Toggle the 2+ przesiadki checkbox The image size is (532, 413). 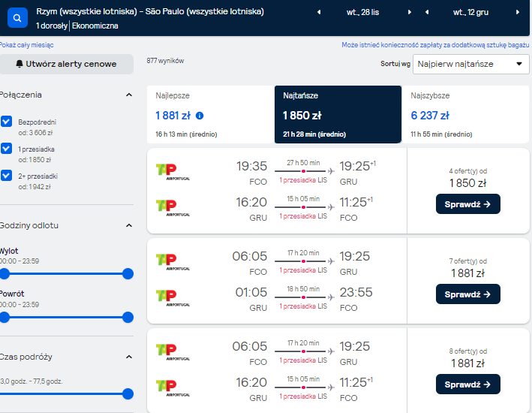(x=7, y=176)
